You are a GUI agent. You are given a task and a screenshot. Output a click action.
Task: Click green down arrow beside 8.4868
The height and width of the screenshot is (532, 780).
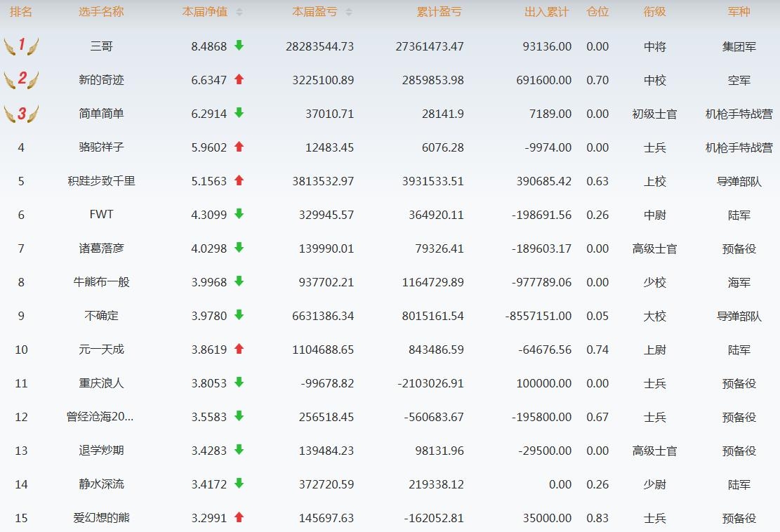pos(239,46)
